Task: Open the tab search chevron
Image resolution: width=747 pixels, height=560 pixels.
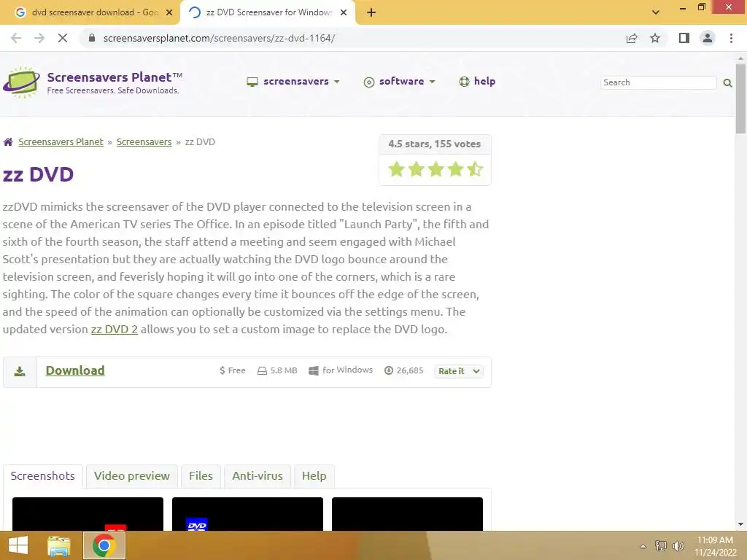Action: pos(656,13)
